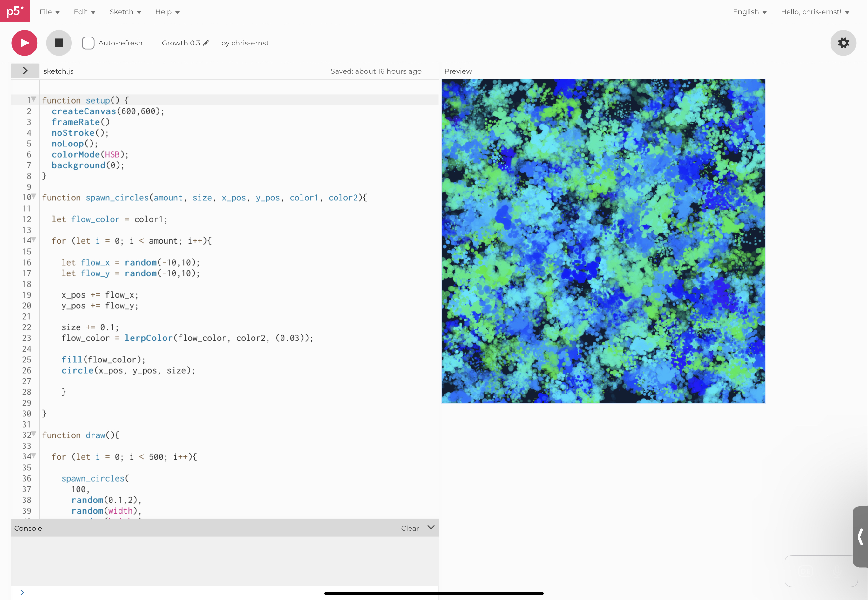Clear the console output
The width and height of the screenshot is (868, 600).
pos(410,528)
